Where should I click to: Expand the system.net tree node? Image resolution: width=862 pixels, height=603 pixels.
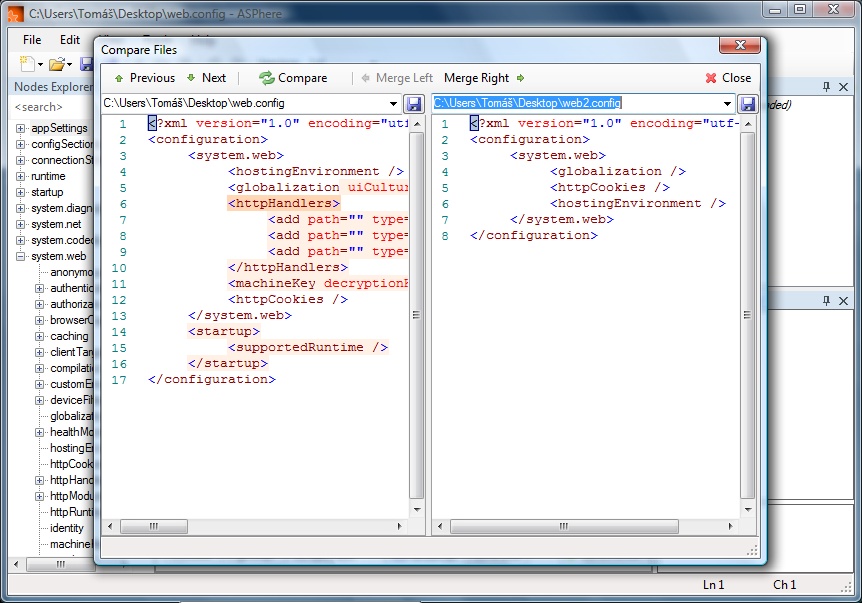coord(20,224)
